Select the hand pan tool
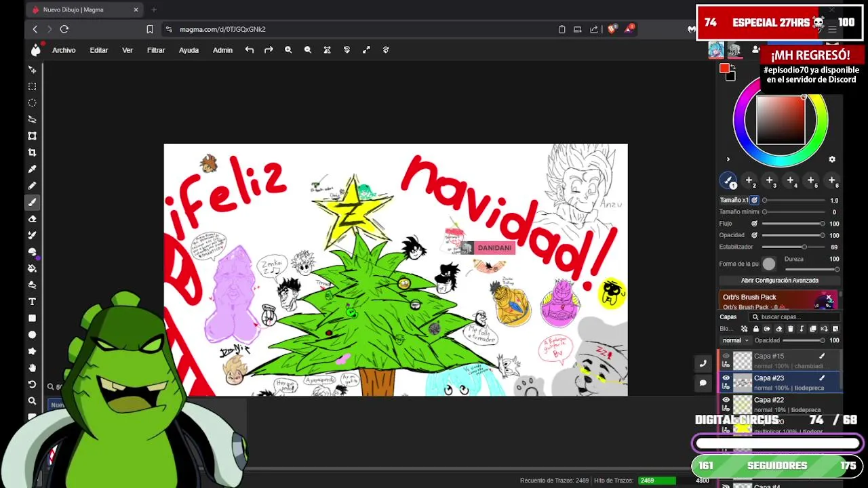Screen dimensions: 868x488 point(32,368)
